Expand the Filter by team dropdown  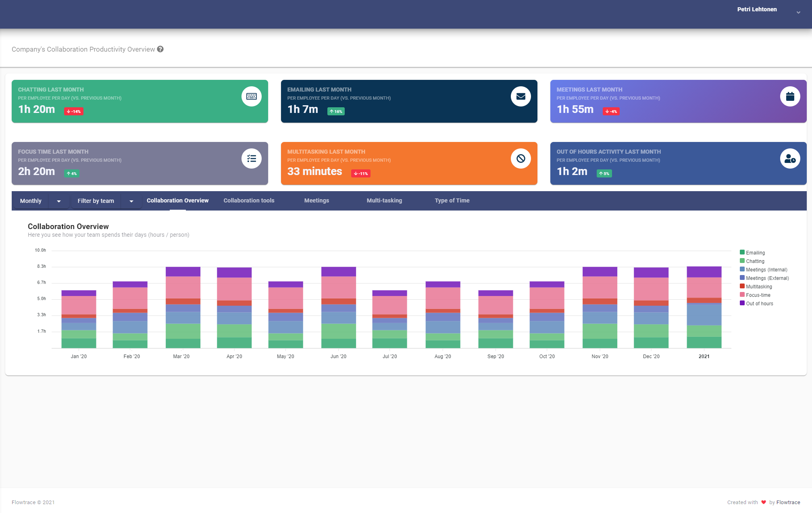(131, 201)
